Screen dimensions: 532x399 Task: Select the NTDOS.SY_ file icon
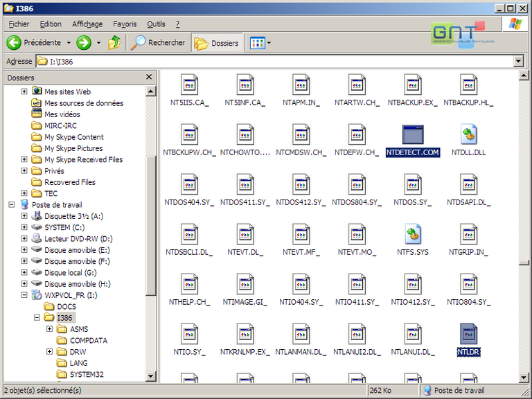413,184
